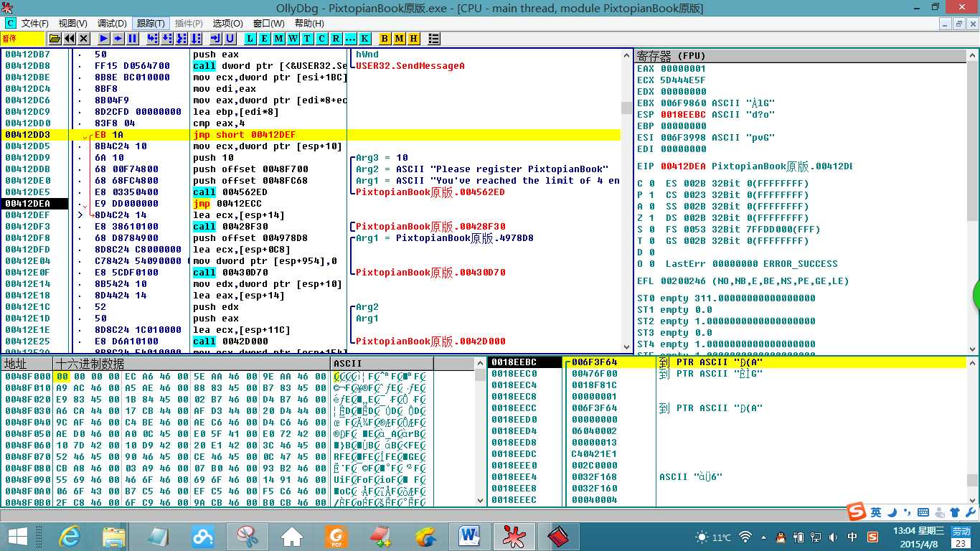
Task: Click the Trace into toolbar icon
Action: [182, 38]
